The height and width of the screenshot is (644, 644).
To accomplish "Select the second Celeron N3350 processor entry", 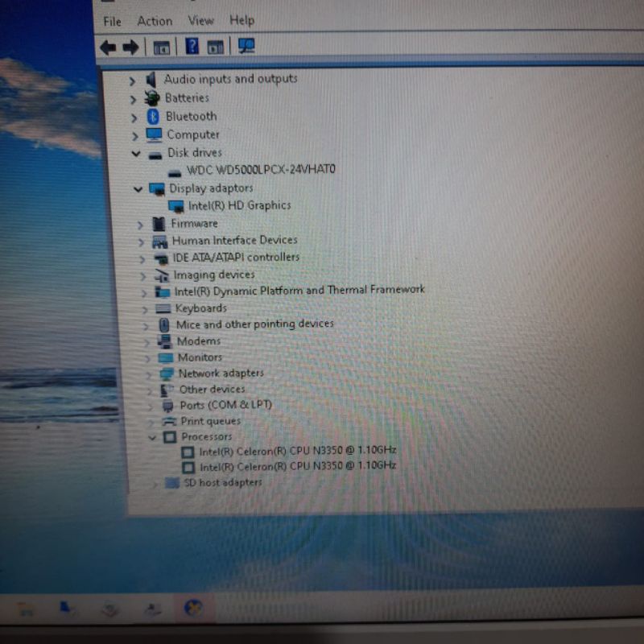I will point(298,466).
